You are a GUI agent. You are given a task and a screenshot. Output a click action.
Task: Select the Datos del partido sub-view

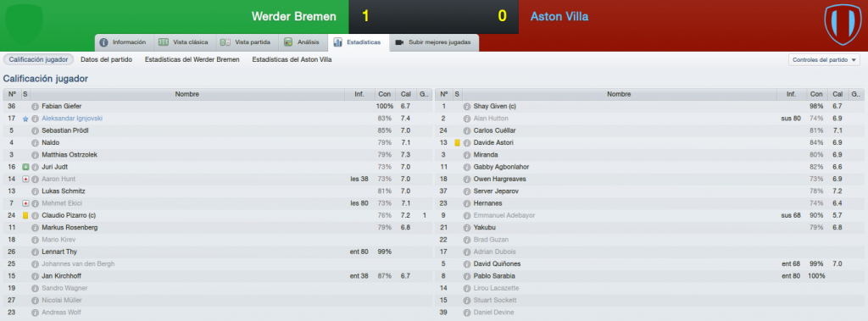pos(106,59)
